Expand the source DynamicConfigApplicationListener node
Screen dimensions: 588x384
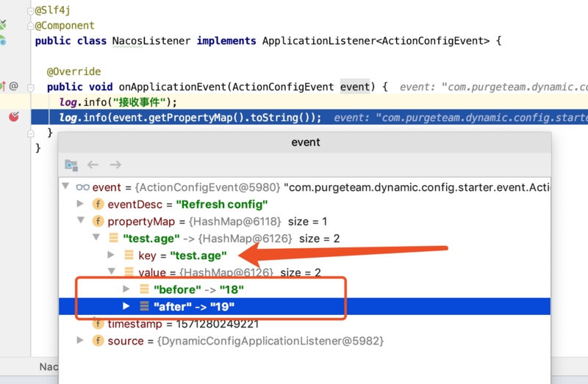(80, 340)
